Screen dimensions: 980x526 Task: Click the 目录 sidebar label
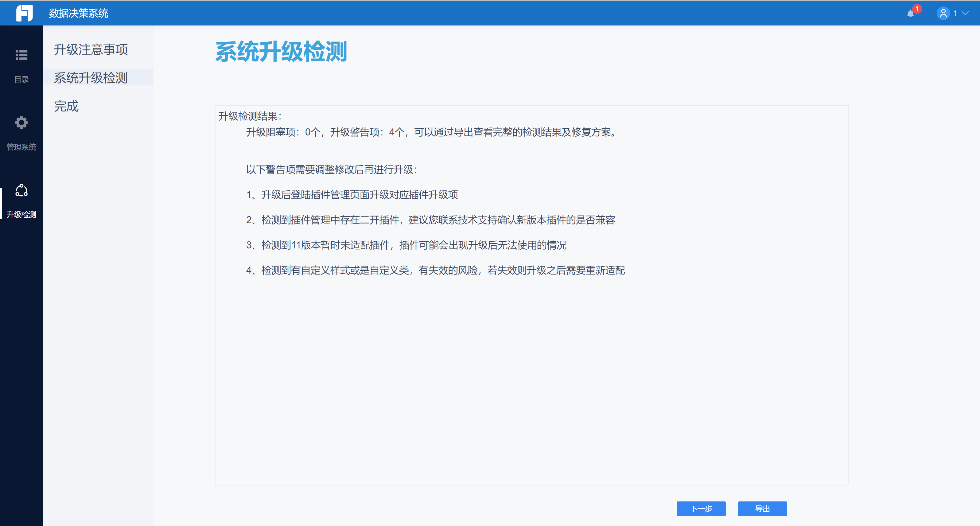coord(21,80)
